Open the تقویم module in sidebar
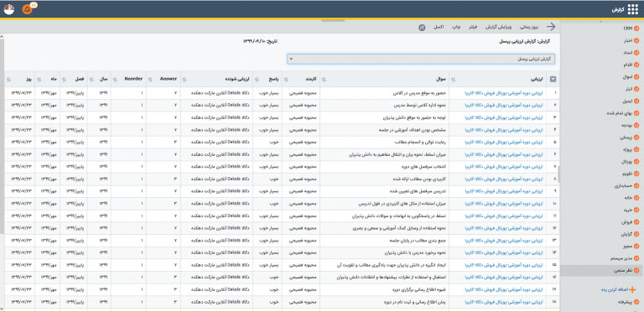Screen dimensions: 644x312 coord(630,174)
